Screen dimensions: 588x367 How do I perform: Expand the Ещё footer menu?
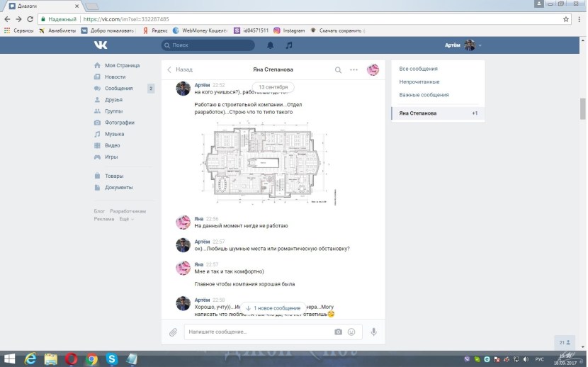pos(126,219)
